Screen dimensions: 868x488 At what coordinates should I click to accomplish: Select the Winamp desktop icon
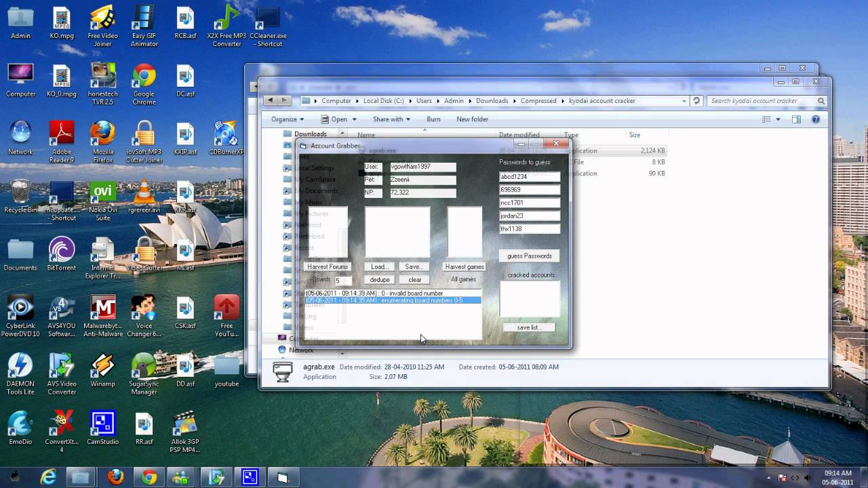click(102, 371)
